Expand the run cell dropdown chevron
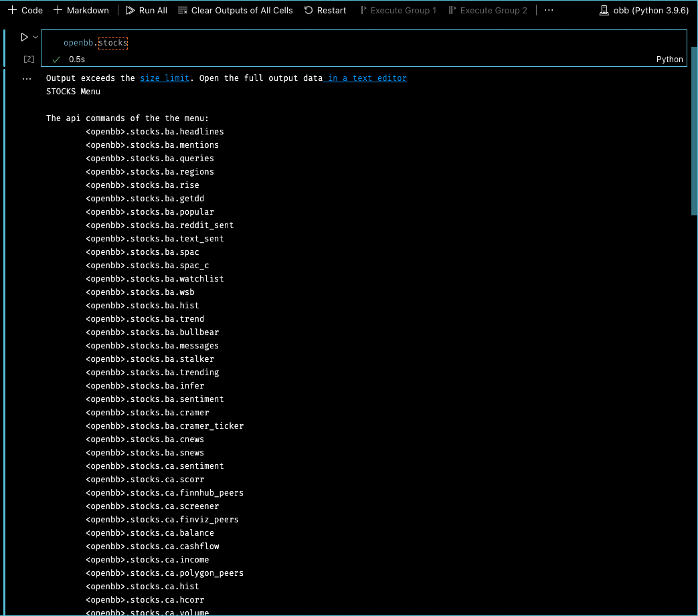The image size is (698, 616). [x=35, y=37]
